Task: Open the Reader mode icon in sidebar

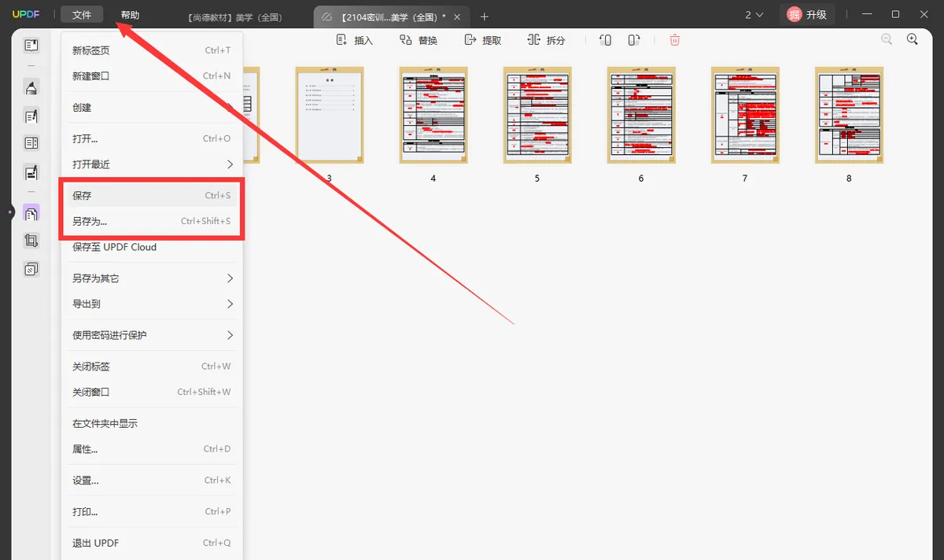Action: (31, 46)
